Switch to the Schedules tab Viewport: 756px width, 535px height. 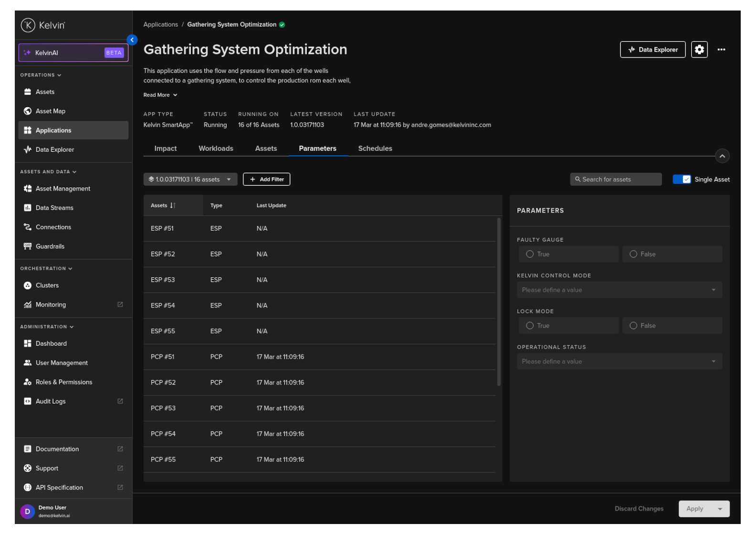click(x=375, y=149)
